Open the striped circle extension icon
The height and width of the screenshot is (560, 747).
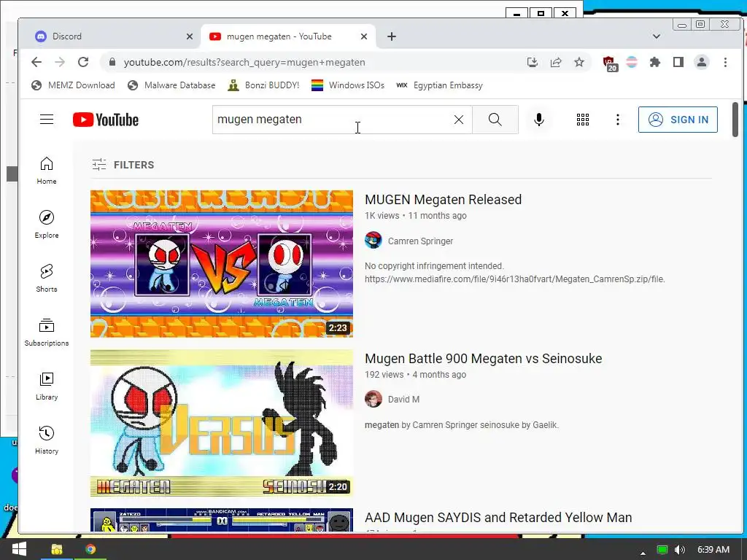point(632,62)
